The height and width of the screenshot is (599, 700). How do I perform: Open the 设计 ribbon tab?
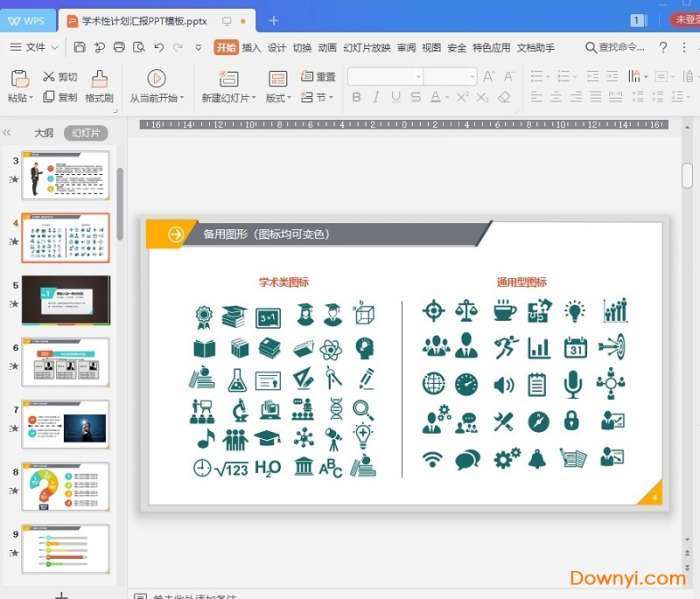click(x=277, y=47)
